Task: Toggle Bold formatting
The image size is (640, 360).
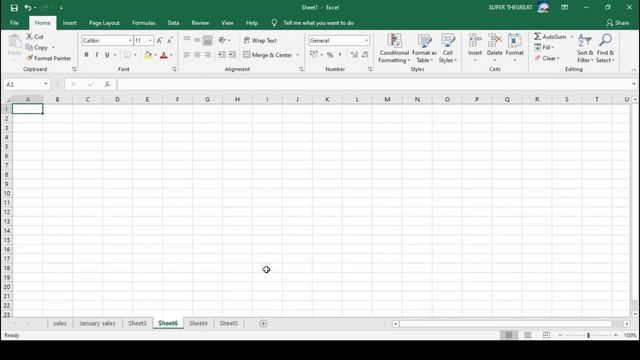Action: click(x=86, y=55)
